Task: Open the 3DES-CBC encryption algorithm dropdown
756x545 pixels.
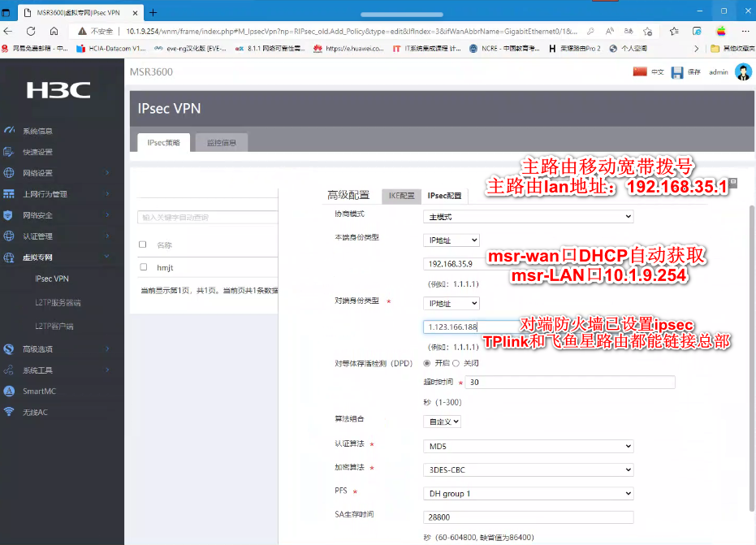Action: pyautogui.click(x=529, y=469)
